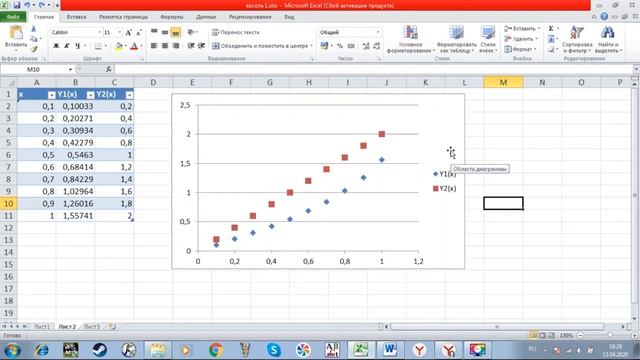This screenshot has width=640, height=360.
Task: Click the fill color bucket icon
Action: tap(118, 46)
